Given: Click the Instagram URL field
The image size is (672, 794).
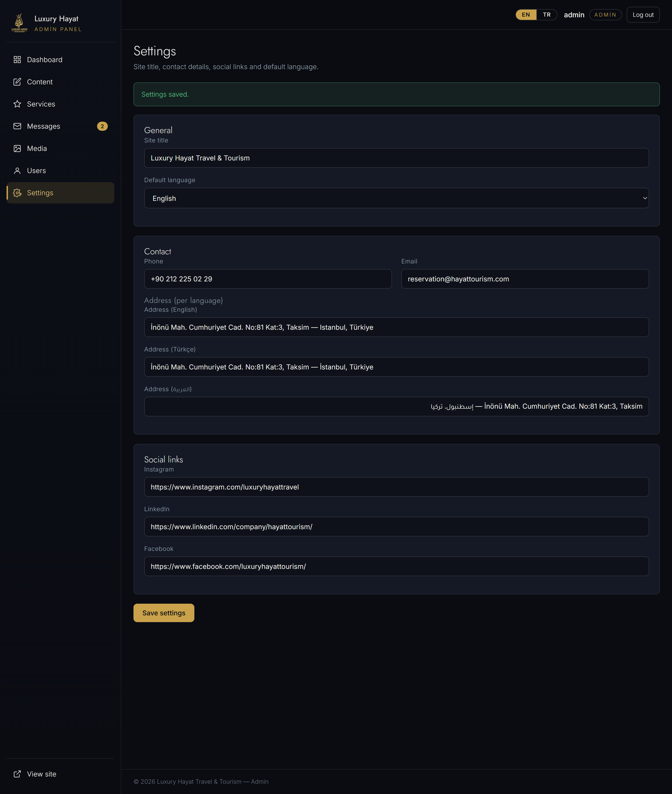Looking at the screenshot, I should pos(396,487).
